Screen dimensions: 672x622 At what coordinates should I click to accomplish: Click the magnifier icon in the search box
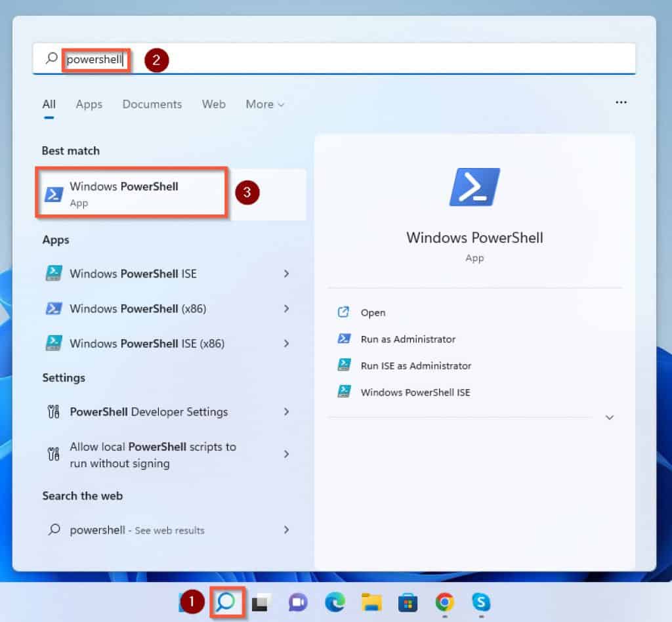(x=51, y=58)
